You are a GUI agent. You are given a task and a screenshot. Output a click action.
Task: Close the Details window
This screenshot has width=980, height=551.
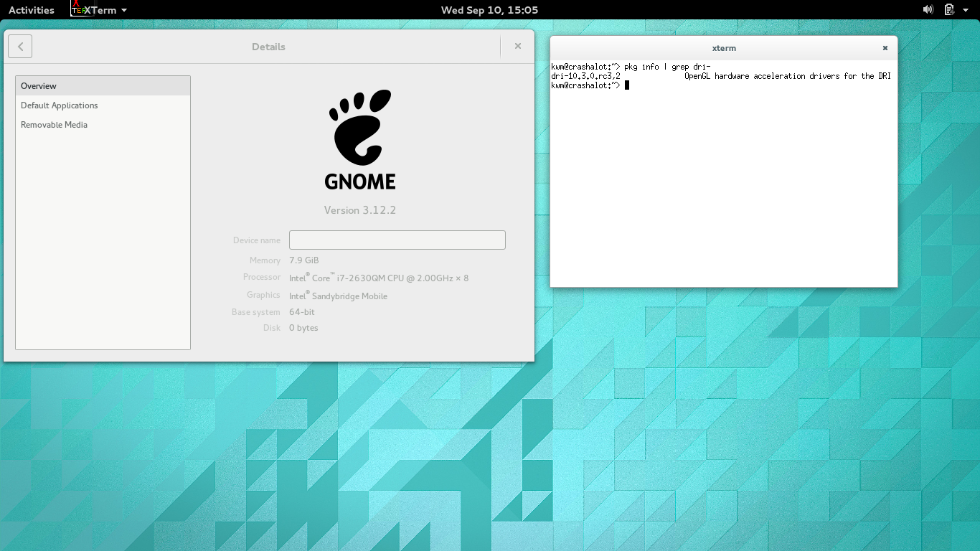[518, 46]
